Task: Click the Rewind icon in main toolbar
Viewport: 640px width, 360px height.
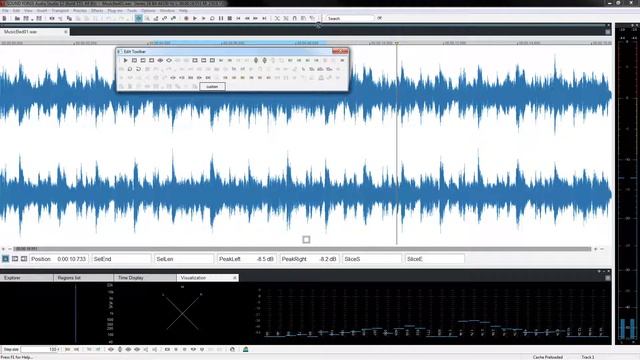Action: point(247,18)
